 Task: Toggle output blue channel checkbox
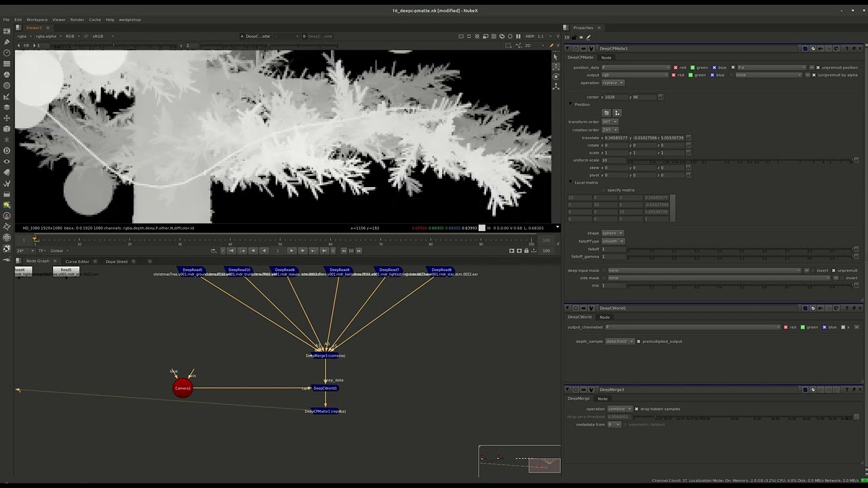(x=712, y=75)
